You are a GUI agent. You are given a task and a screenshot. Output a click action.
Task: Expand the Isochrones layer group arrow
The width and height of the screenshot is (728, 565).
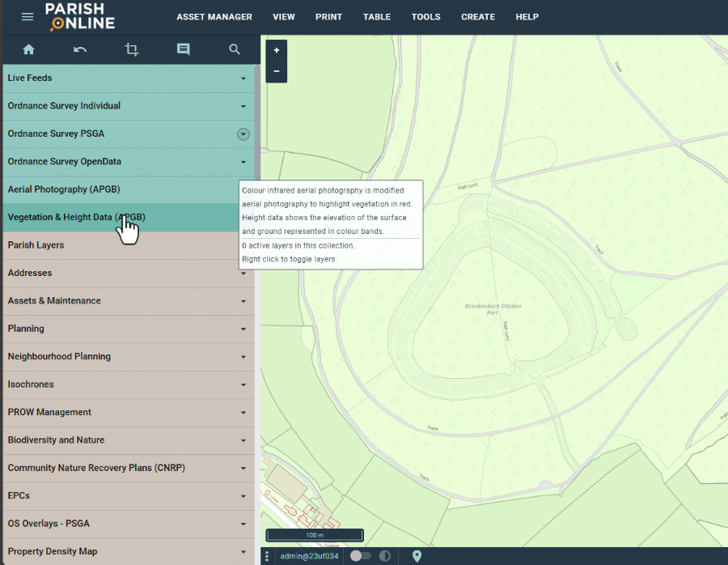(x=243, y=384)
